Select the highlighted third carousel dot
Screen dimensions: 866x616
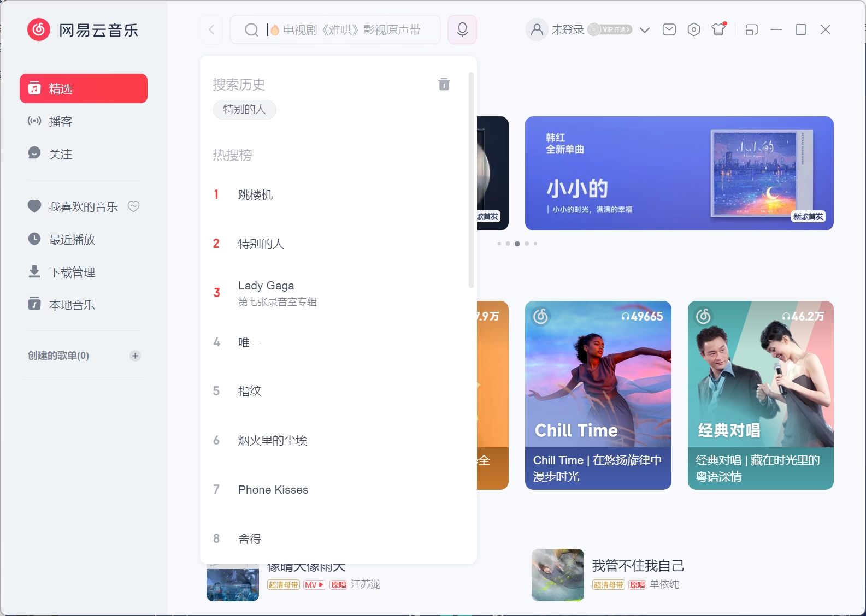tap(517, 244)
